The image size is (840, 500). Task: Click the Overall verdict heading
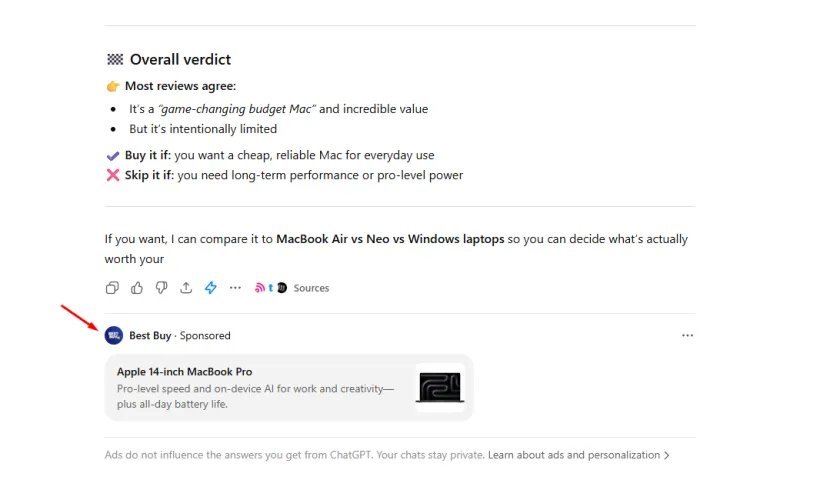[180, 60]
